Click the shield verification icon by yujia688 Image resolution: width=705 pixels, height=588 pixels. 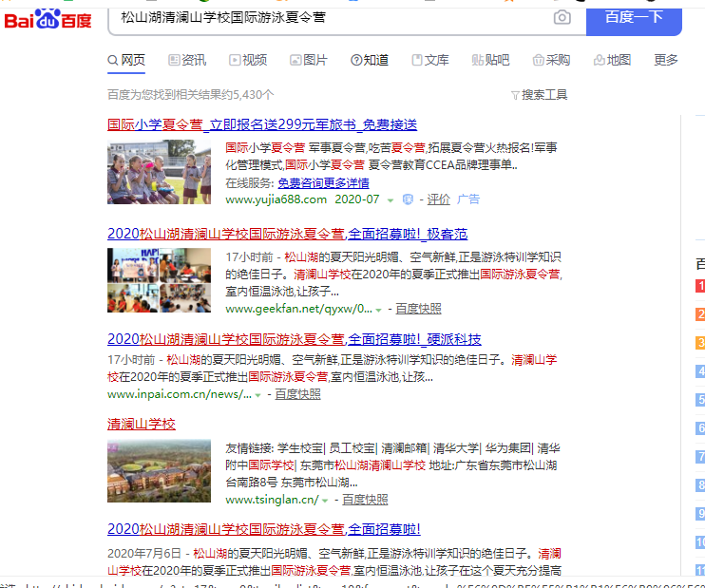(408, 199)
